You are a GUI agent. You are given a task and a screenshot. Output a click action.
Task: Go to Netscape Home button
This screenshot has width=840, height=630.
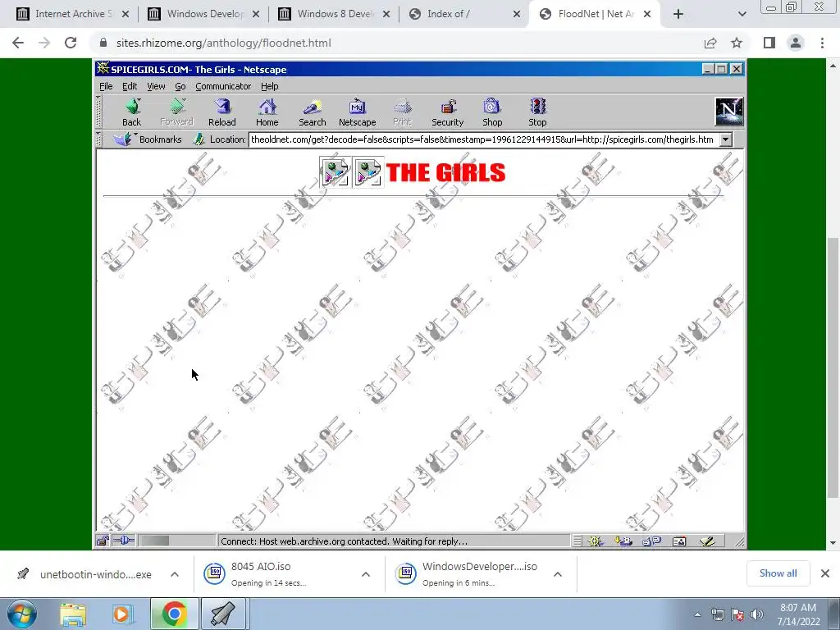[267, 112]
